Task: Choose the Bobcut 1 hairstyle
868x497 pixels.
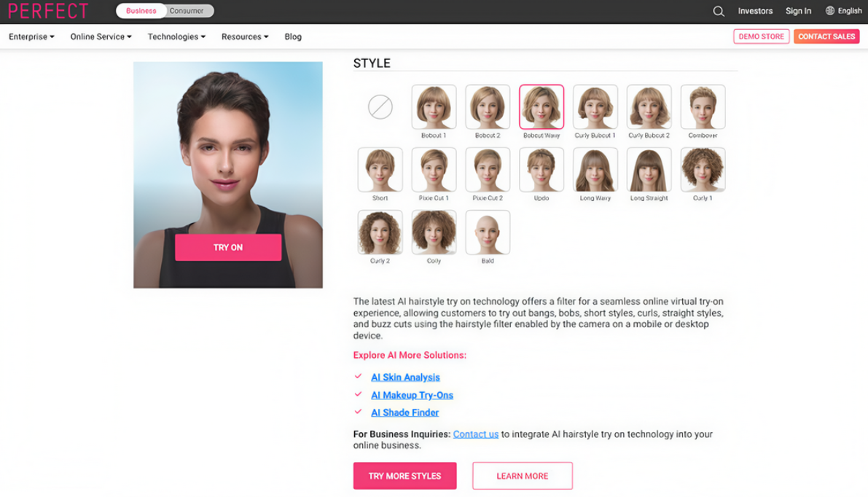Action: click(434, 107)
